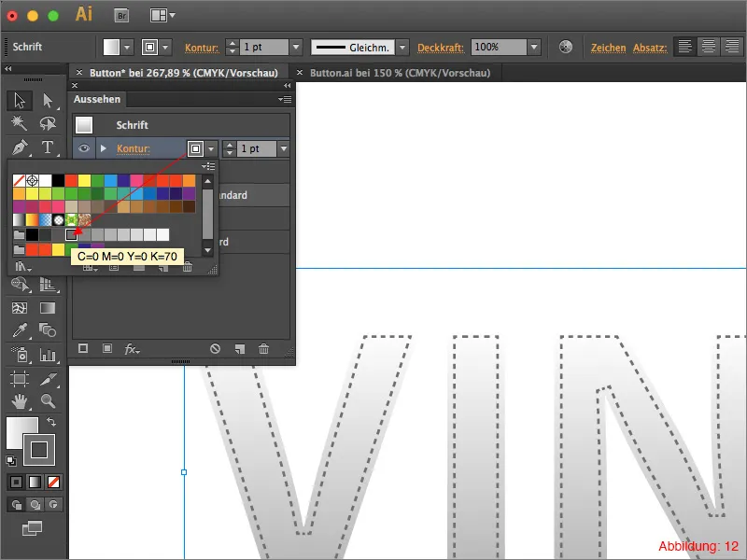Open stroke weight dropdown in control bar
This screenshot has height=560, width=747.
pos(296,48)
